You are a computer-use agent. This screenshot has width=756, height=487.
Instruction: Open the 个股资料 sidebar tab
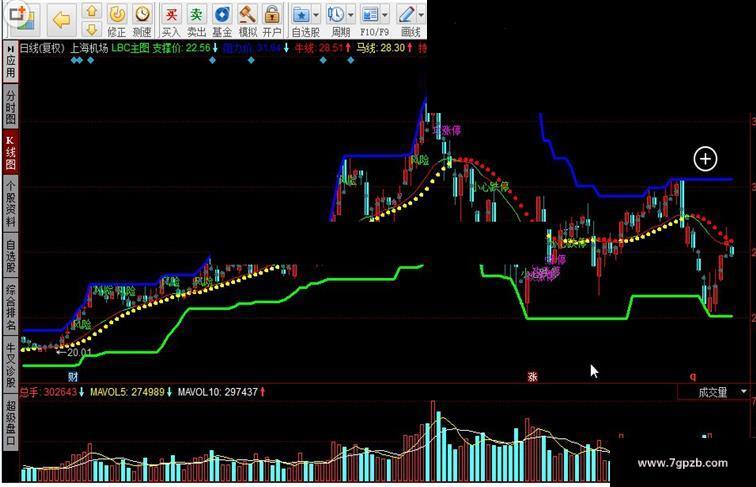pos(11,203)
